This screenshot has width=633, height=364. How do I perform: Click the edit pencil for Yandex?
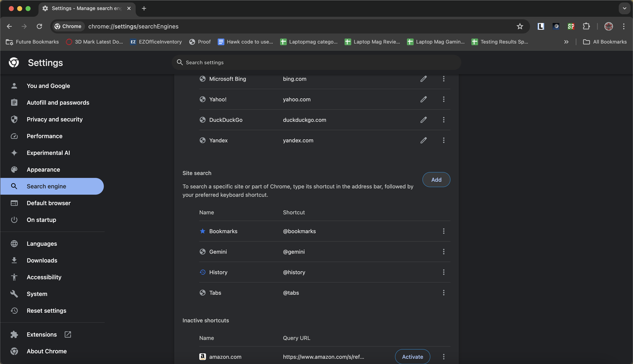424,140
